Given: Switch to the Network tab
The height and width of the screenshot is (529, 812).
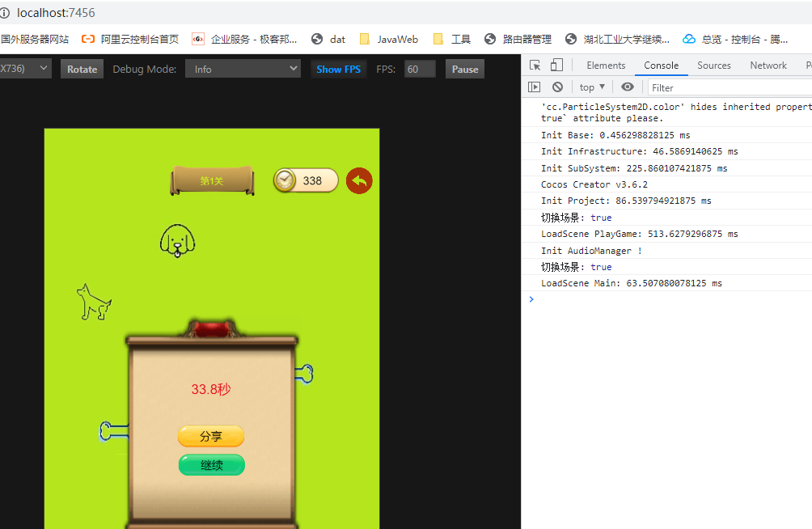Looking at the screenshot, I should pos(768,66).
